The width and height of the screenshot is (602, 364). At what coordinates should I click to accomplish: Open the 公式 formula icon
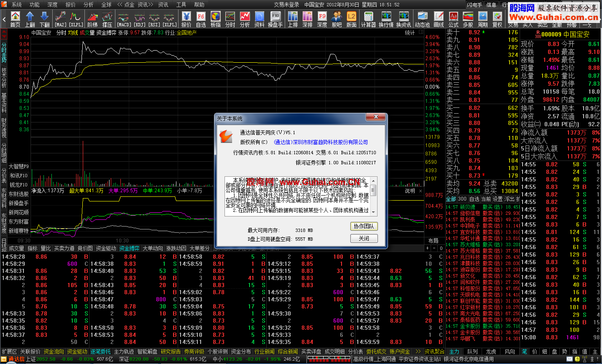click(454, 19)
